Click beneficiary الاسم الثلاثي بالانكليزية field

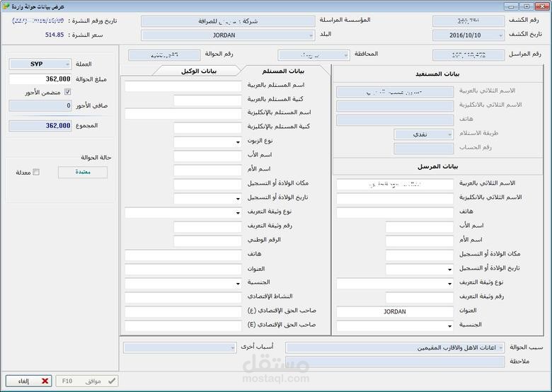click(x=395, y=106)
